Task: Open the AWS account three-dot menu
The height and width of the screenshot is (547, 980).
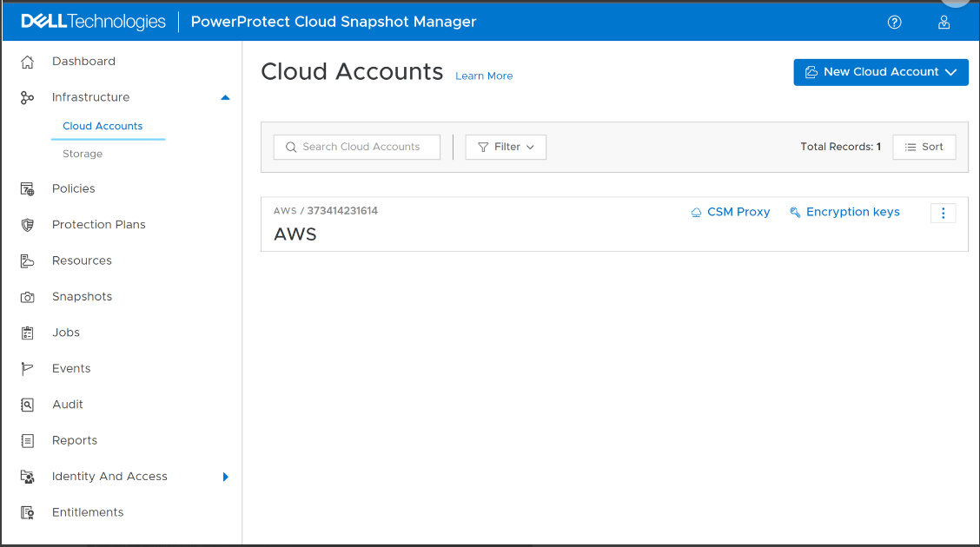Action: (944, 213)
